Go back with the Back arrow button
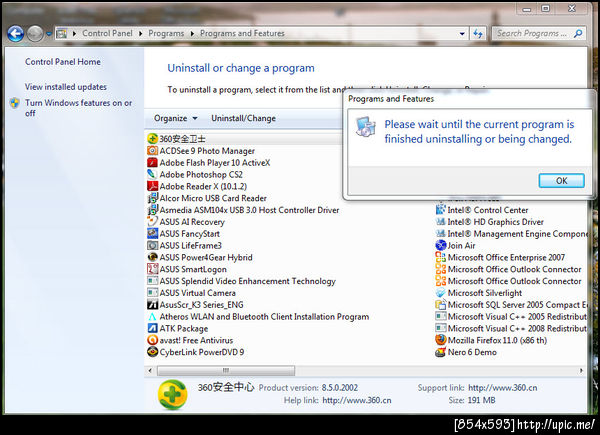This screenshot has width=600, height=435. click(x=16, y=34)
